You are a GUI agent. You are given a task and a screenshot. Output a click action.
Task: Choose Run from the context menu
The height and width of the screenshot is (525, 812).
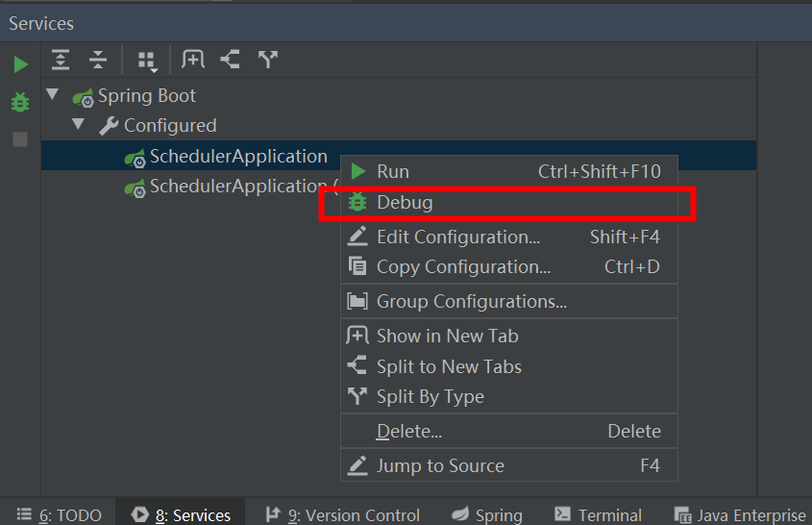click(509, 171)
